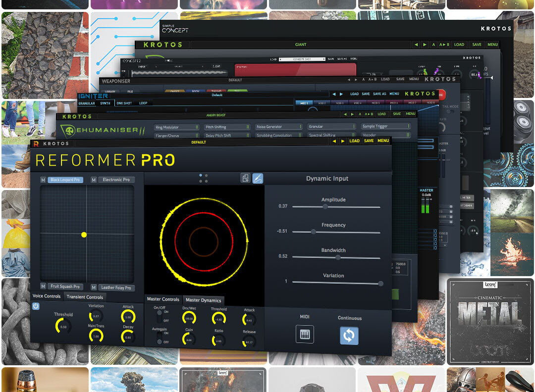Viewport: 535px width, 392px height.
Task: Adjust the Amplitude slider
Action: tap(336, 206)
